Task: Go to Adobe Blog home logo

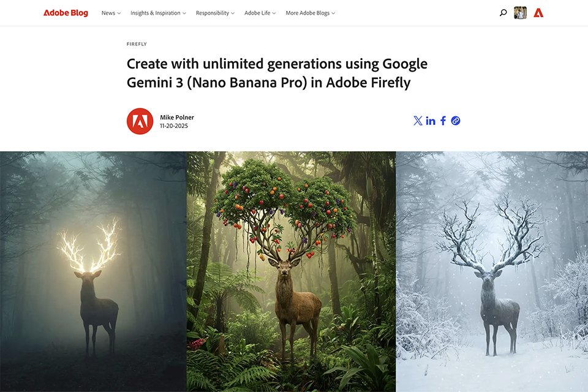Action: (x=66, y=13)
